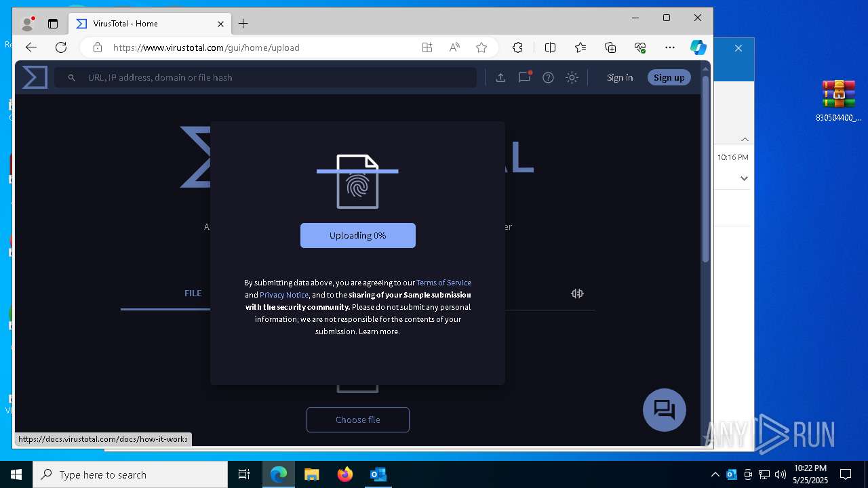Click the VirusTotal search field
Image resolution: width=868 pixels, height=488 pixels.
(x=265, y=77)
